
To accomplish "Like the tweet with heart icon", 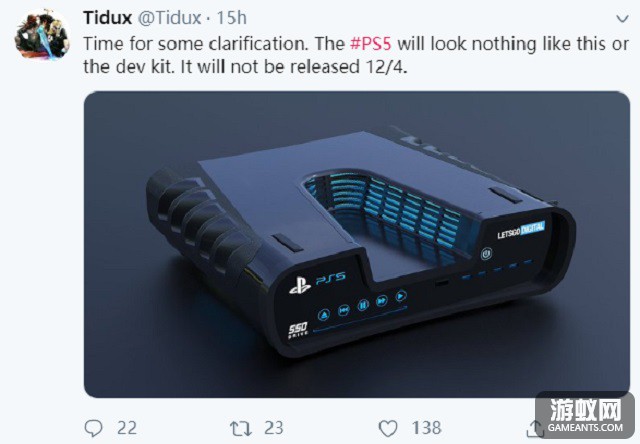I will (x=388, y=428).
